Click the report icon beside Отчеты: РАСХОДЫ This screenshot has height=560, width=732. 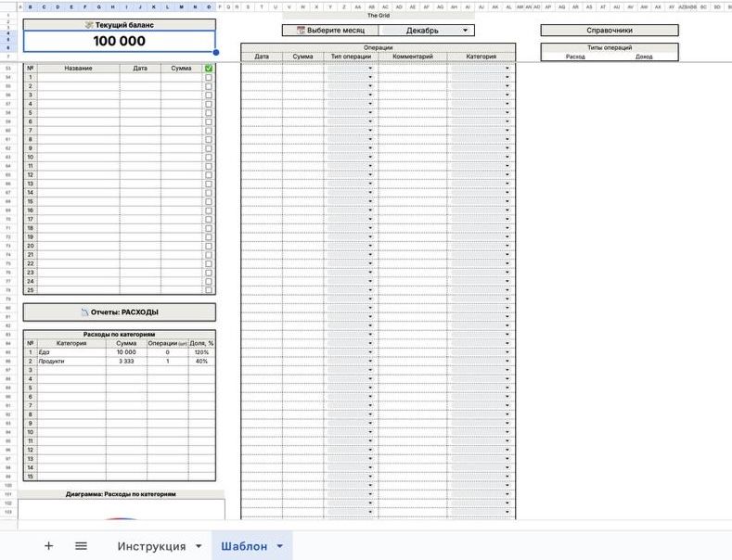click(x=84, y=312)
